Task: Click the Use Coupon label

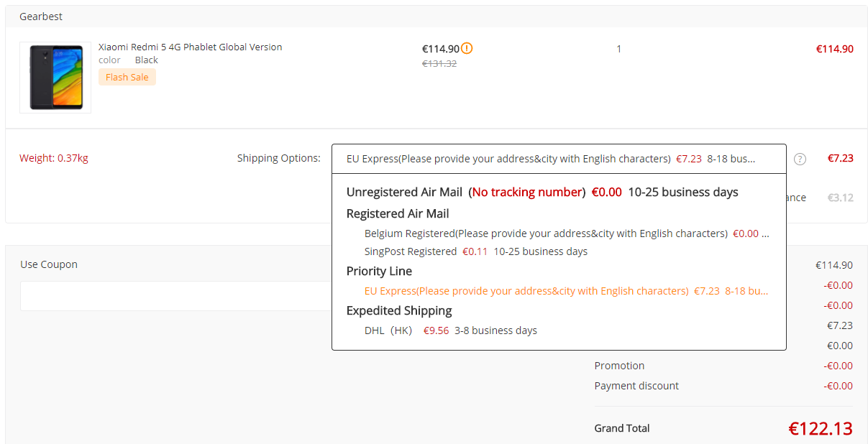Action: (49, 264)
